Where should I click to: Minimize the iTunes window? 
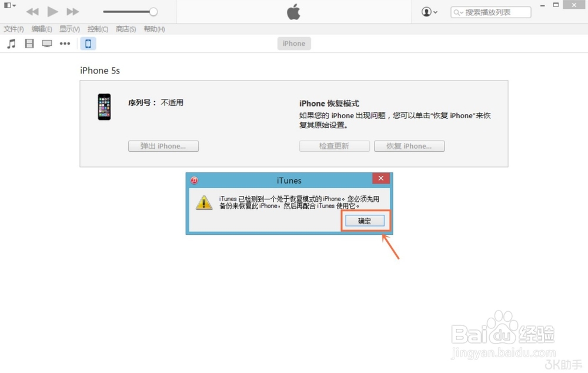542,5
